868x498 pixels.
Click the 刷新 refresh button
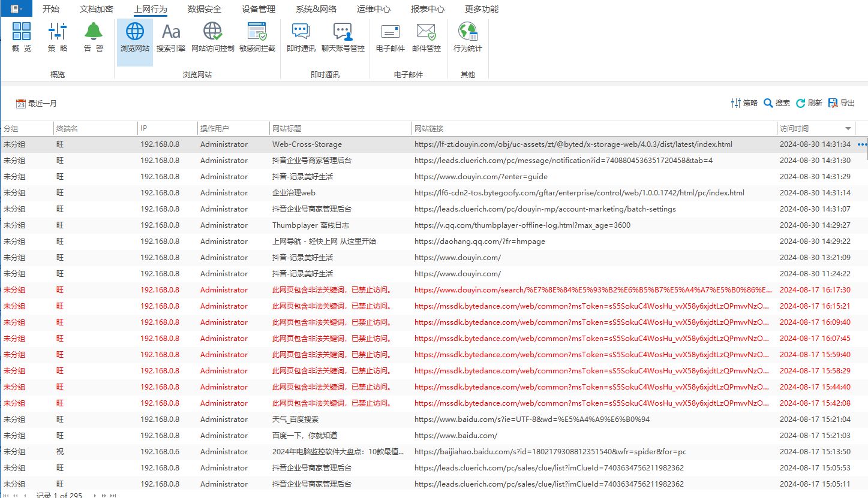pyautogui.click(x=809, y=103)
